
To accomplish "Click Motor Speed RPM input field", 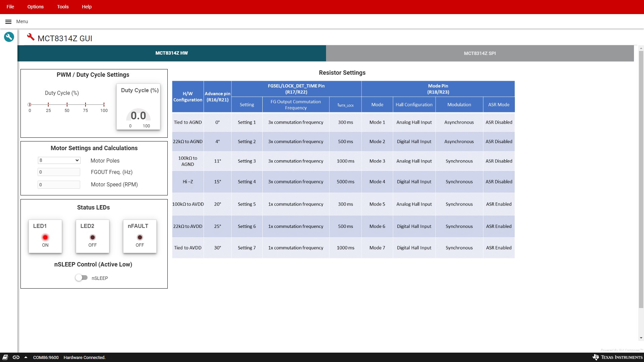I will (x=59, y=184).
